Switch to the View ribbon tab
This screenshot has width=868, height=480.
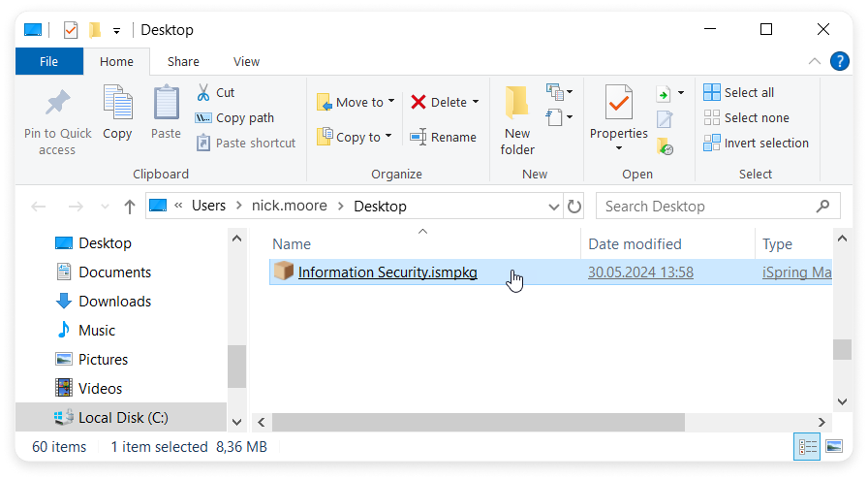pos(246,61)
